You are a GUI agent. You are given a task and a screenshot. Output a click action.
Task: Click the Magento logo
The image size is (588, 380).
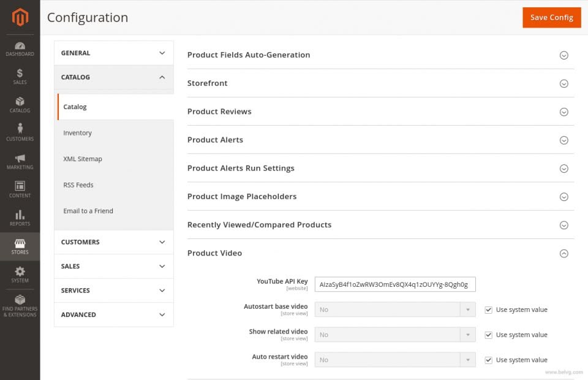tap(20, 18)
